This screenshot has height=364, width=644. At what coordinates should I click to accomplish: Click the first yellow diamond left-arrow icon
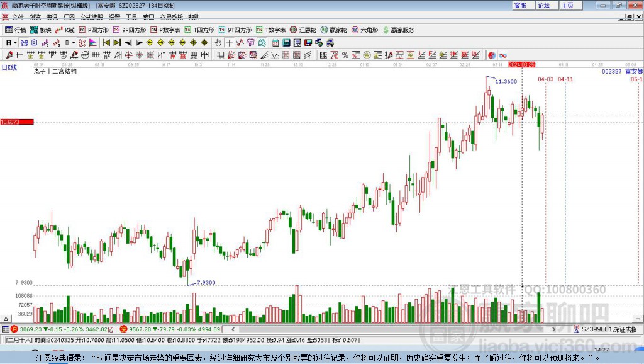(150, 43)
